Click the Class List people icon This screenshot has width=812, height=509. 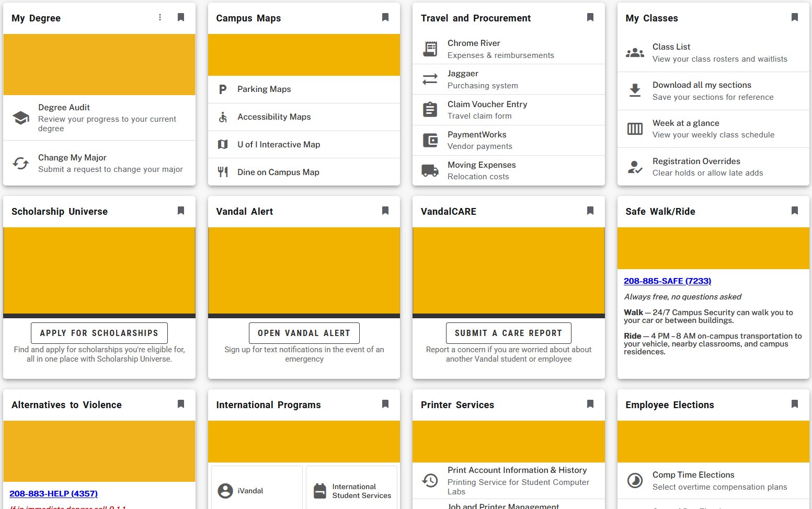pos(635,53)
